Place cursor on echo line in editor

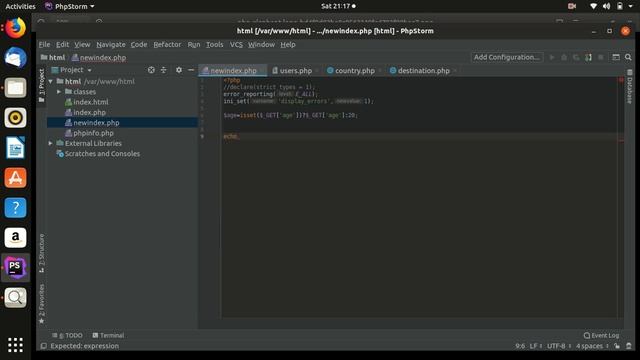coord(420,136)
